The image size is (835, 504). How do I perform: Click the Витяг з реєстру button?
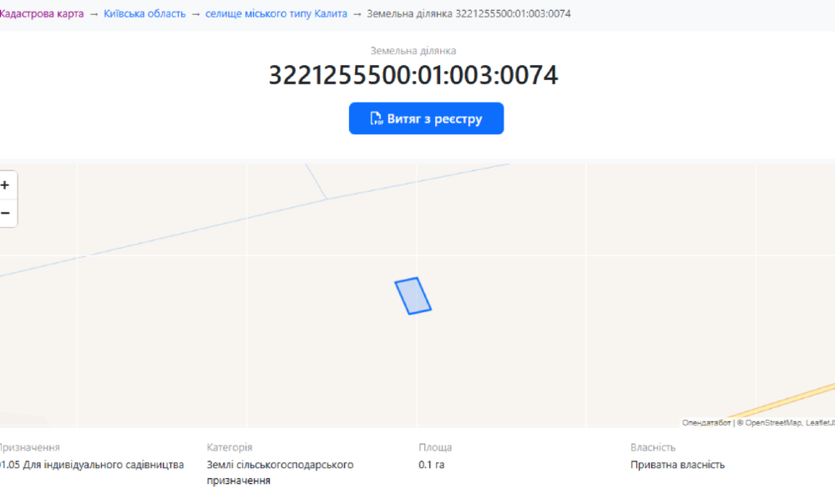pos(426,118)
